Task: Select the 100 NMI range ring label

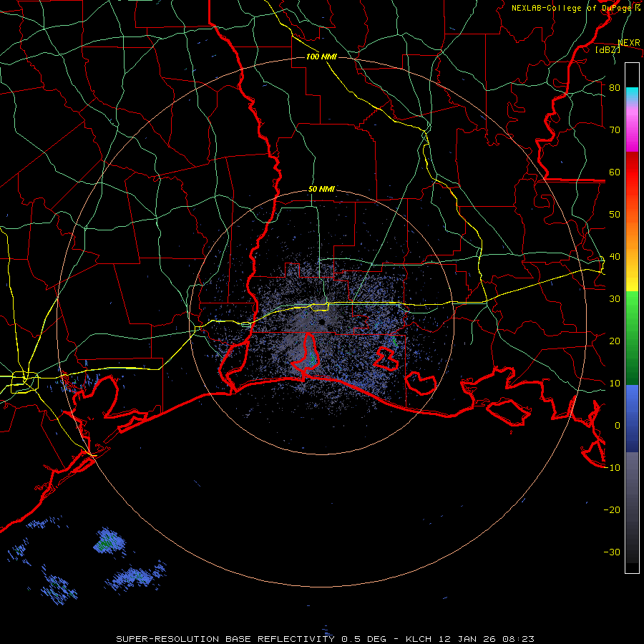Action: 321,57
